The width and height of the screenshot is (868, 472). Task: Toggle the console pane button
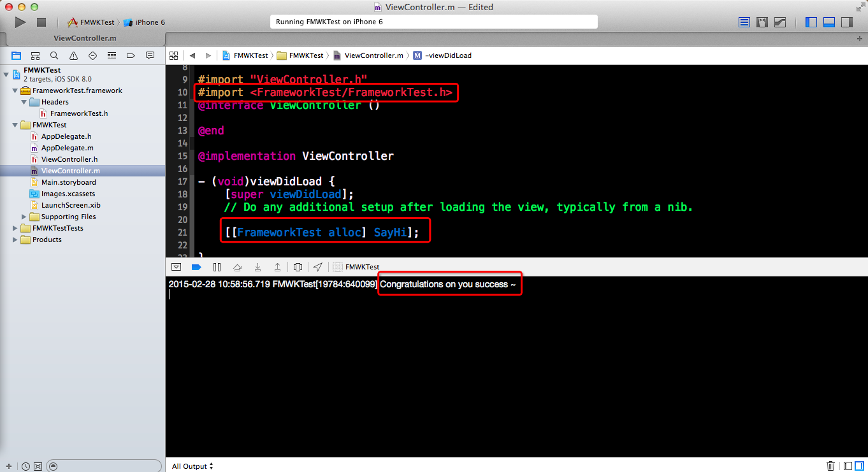(x=859, y=466)
